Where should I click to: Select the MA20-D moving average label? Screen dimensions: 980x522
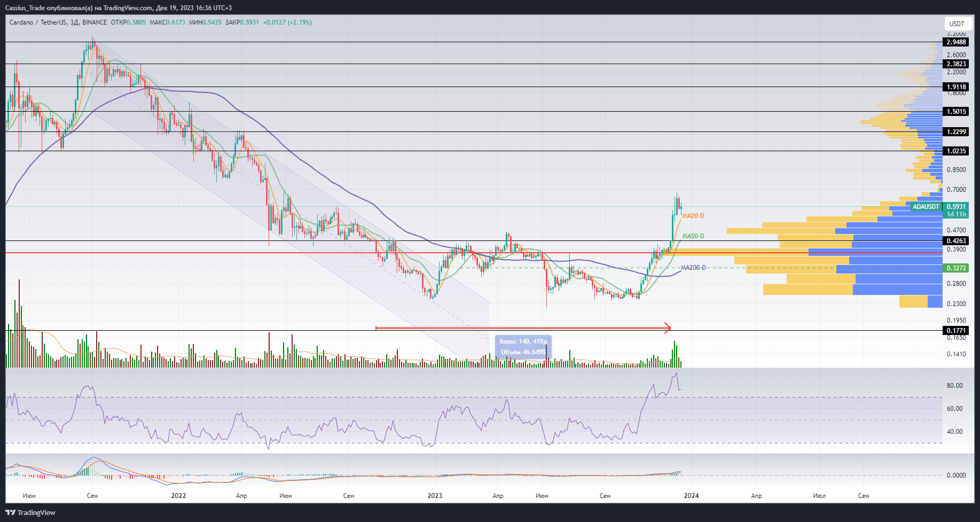[693, 216]
